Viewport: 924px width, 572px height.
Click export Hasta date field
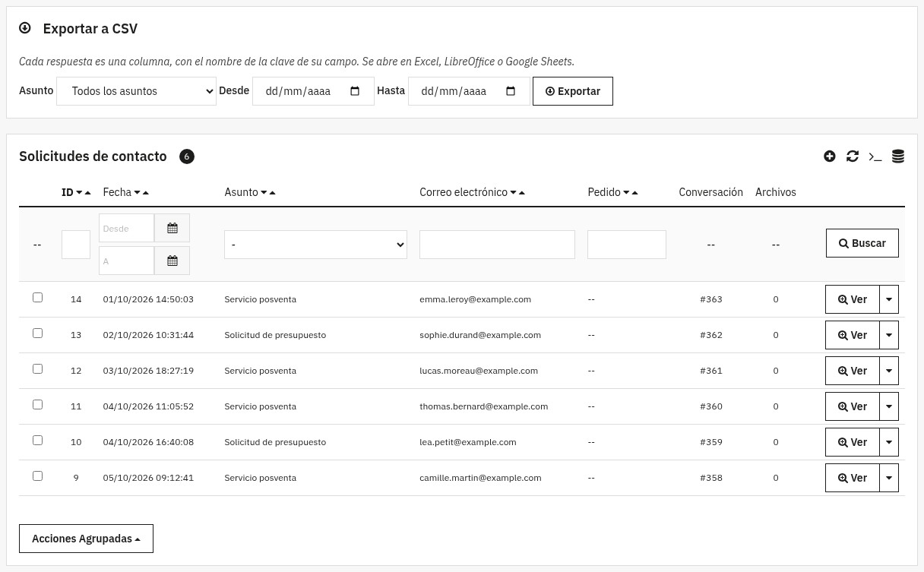tap(469, 91)
